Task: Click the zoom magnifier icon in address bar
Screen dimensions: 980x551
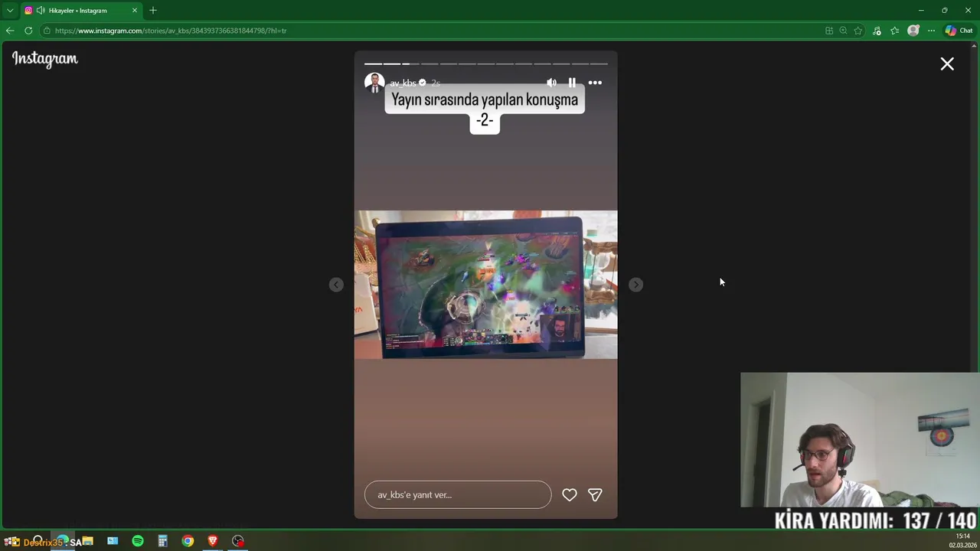Action: coord(843,31)
